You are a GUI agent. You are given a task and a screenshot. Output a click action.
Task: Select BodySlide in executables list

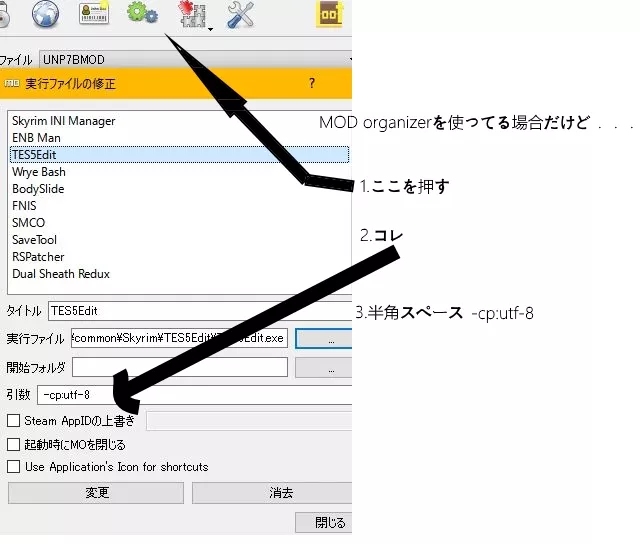(x=179, y=189)
